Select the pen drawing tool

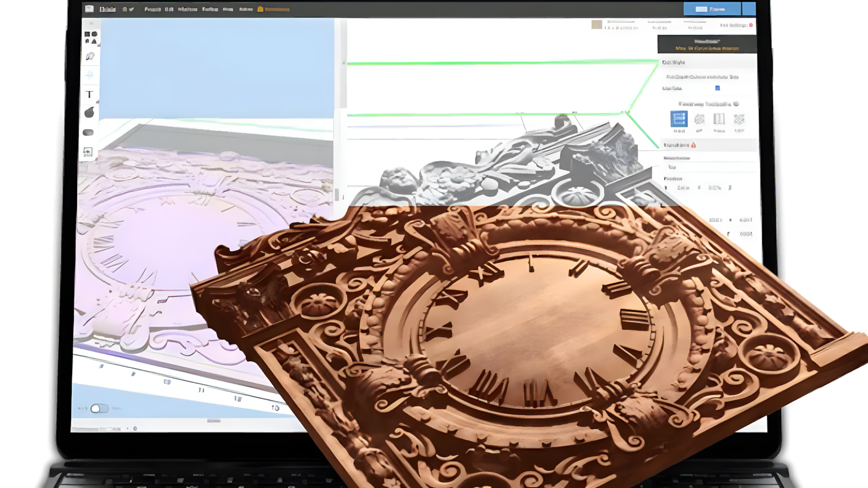pyautogui.click(x=90, y=56)
